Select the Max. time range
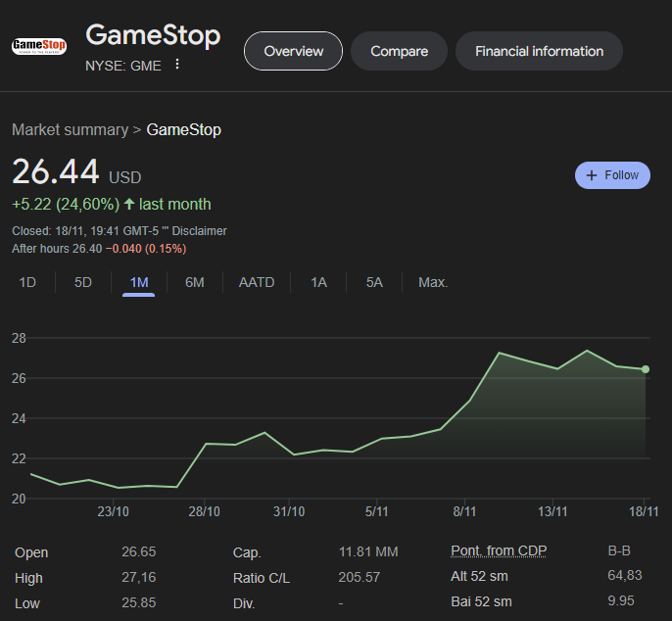The width and height of the screenshot is (672, 621). pyautogui.click(x=433, y=282)
